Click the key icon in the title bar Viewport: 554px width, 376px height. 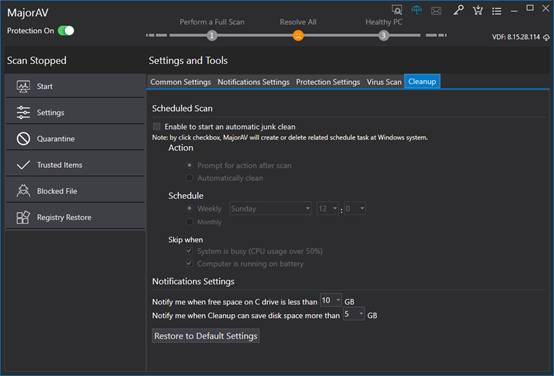[458, 10]
